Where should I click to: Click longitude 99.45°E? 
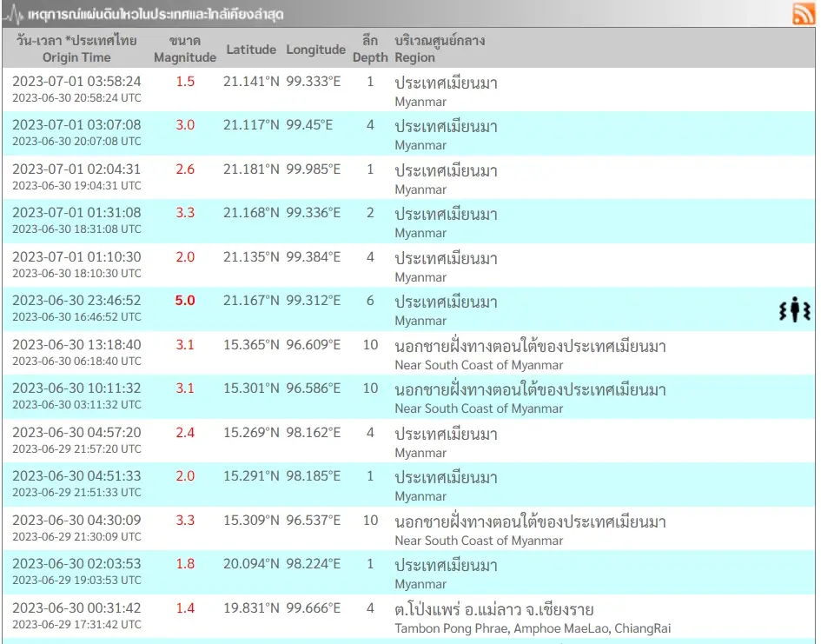(x=309, y=124)
